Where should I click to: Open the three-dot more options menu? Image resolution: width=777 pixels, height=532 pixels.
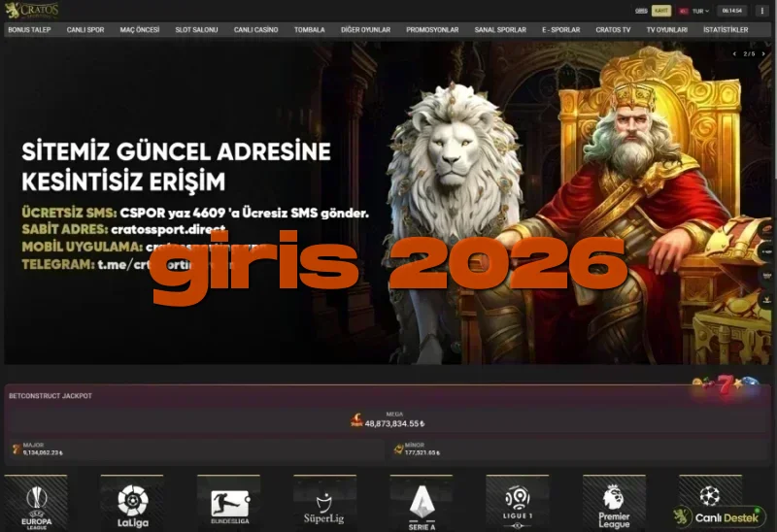tap(762, 11)
